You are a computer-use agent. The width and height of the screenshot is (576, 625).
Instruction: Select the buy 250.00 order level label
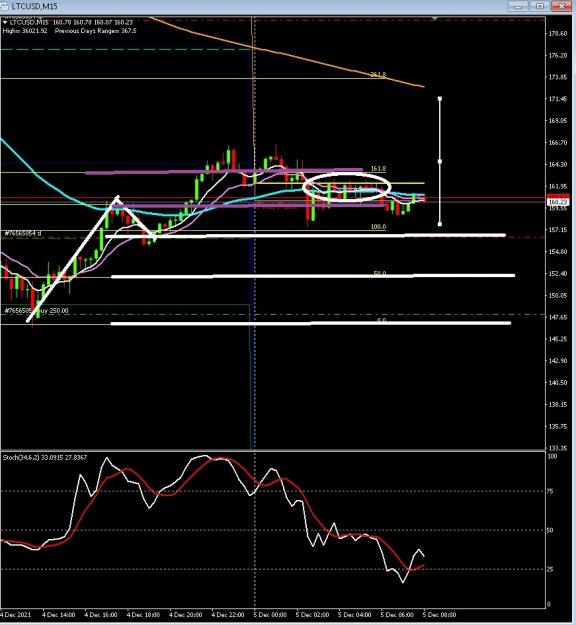tap(36, 311)
